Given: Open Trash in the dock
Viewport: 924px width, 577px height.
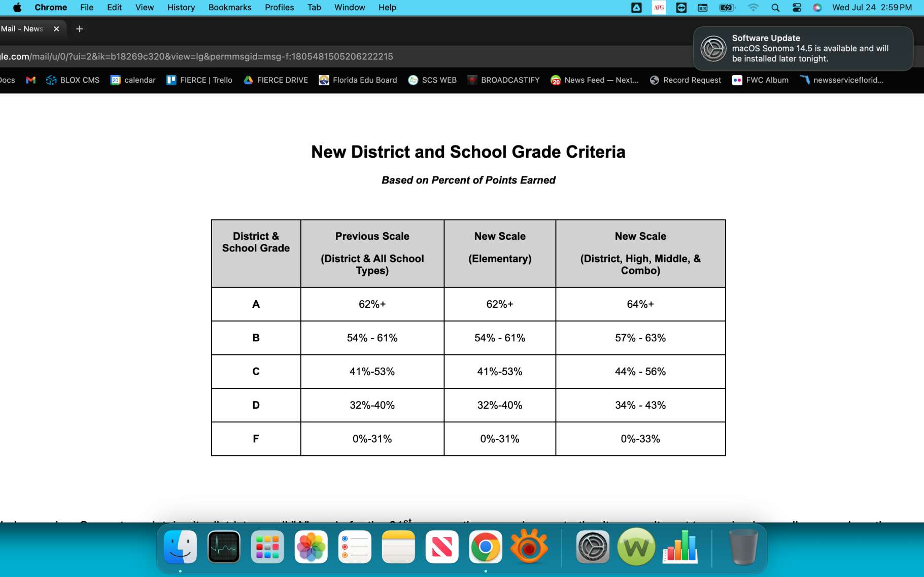Looking at the screenshot, I should (743, 547).
